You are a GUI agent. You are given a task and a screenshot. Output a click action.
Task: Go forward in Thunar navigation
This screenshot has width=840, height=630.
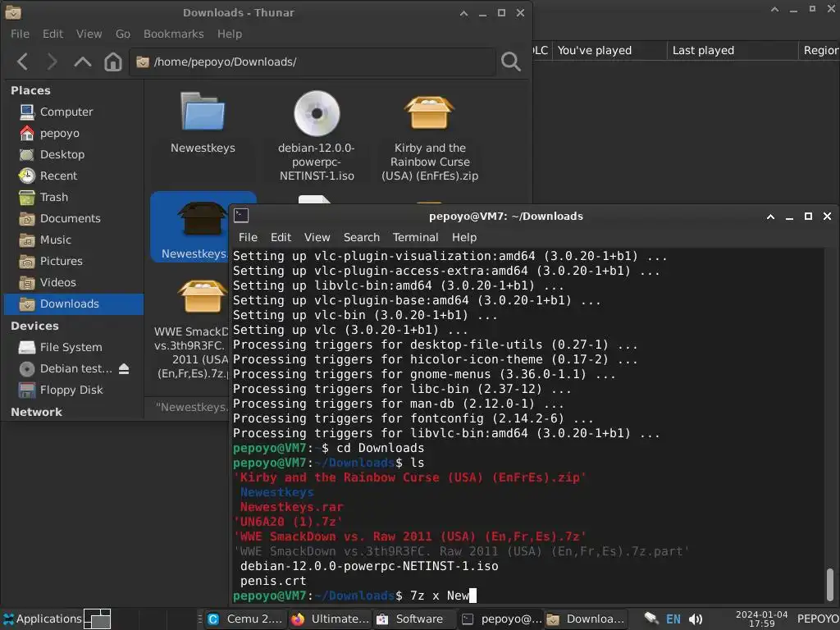[x=52, y=62]
